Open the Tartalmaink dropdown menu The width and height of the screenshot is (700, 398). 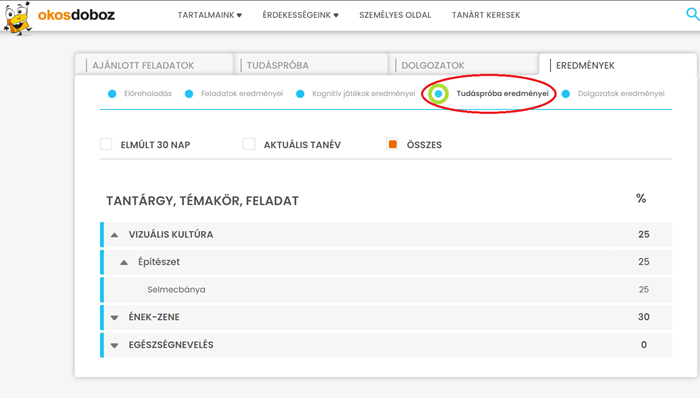209,15
